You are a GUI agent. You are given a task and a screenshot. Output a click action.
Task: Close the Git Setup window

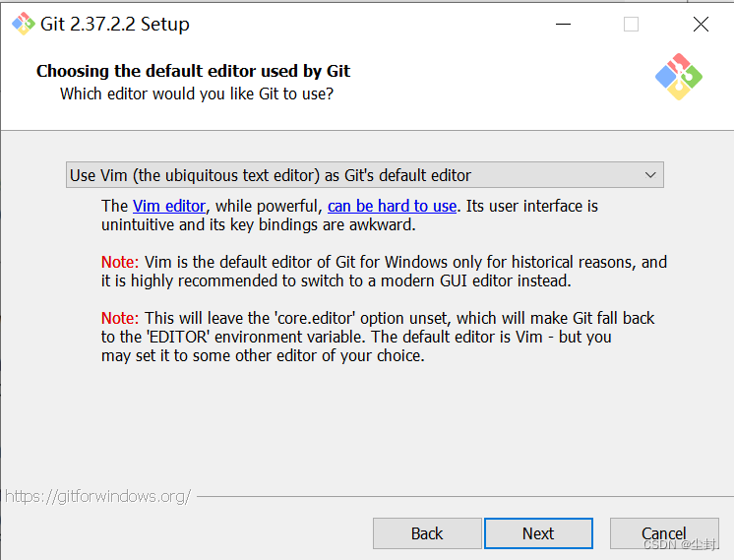click(x=701, y=24)
